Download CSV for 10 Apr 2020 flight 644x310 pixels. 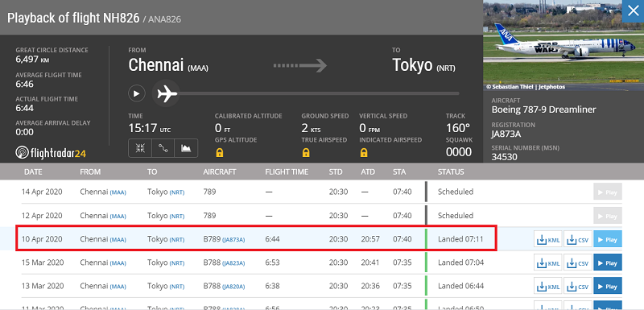point(577,239)
